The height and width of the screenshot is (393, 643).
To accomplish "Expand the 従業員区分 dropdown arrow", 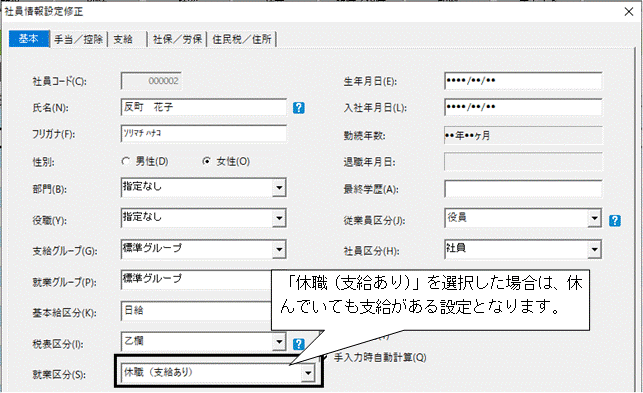I will tap(594, 218).
